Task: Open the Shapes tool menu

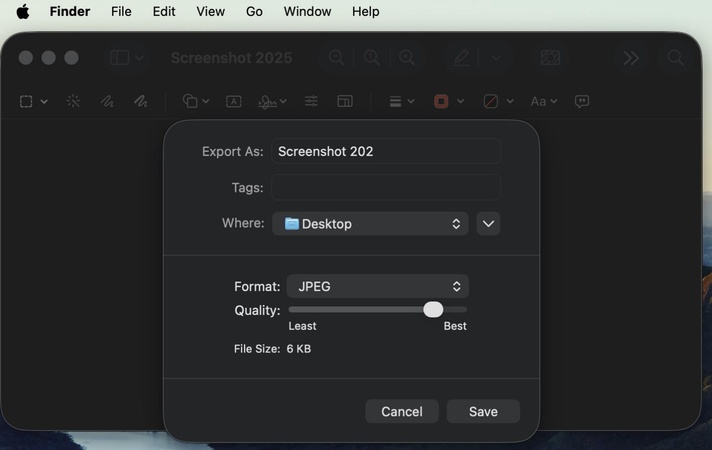Action: pos(195,101)
